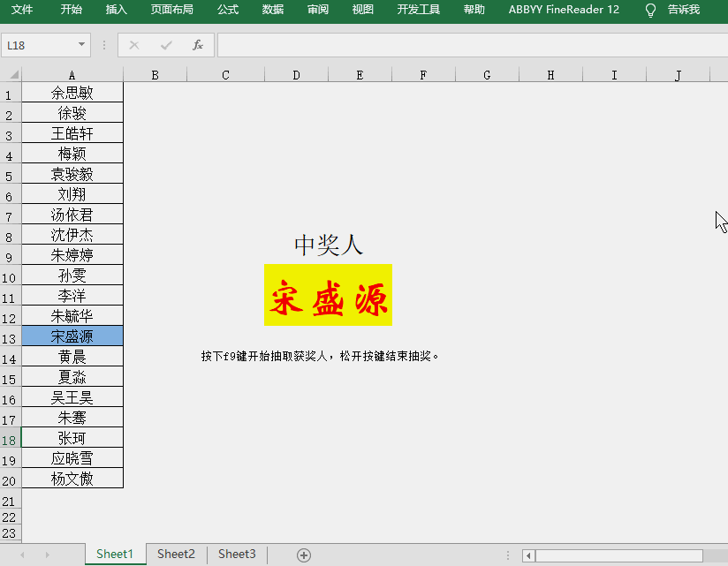The height and width of the screenshot is (566, 728).
Task: Click highlighted cell 宋盛源 in column A
Action: coord(72,336)
